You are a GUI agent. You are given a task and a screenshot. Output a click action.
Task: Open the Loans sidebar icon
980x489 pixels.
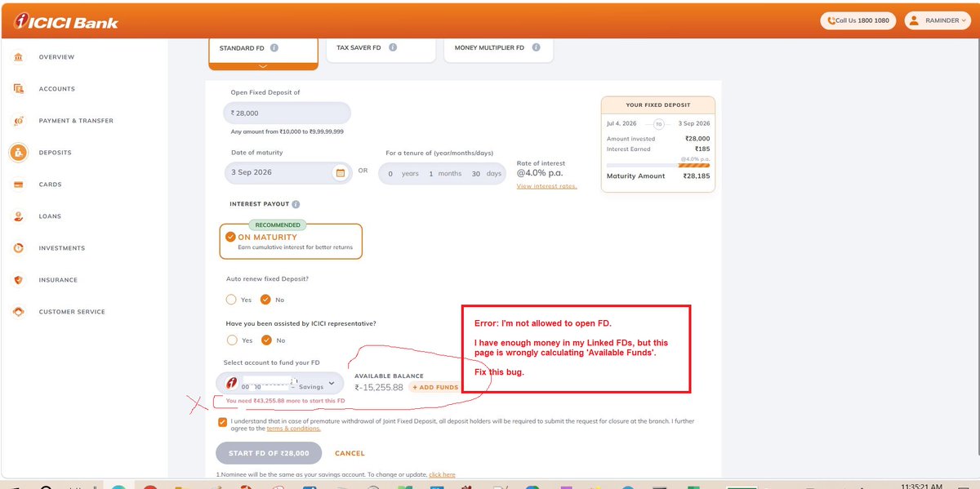[x=18, y=216]
